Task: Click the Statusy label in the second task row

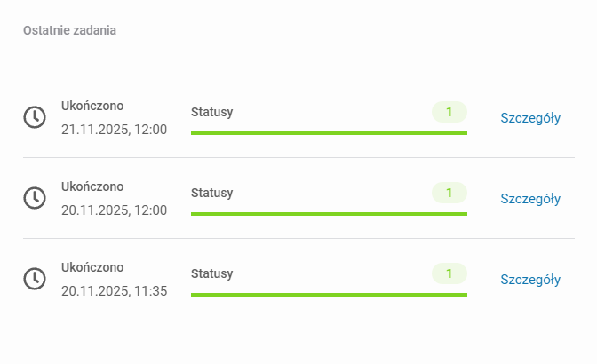Action: click(212, 193)
